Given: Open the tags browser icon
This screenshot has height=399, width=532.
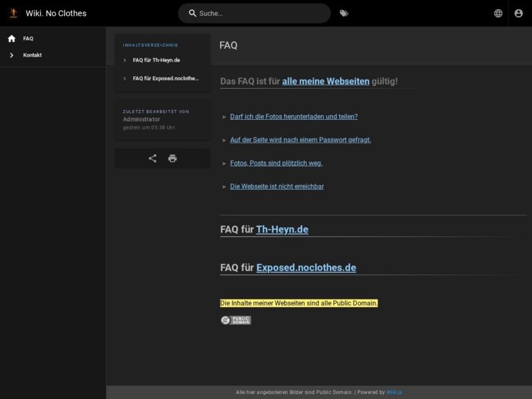Looking at the screenshot, I should (344, 13).
